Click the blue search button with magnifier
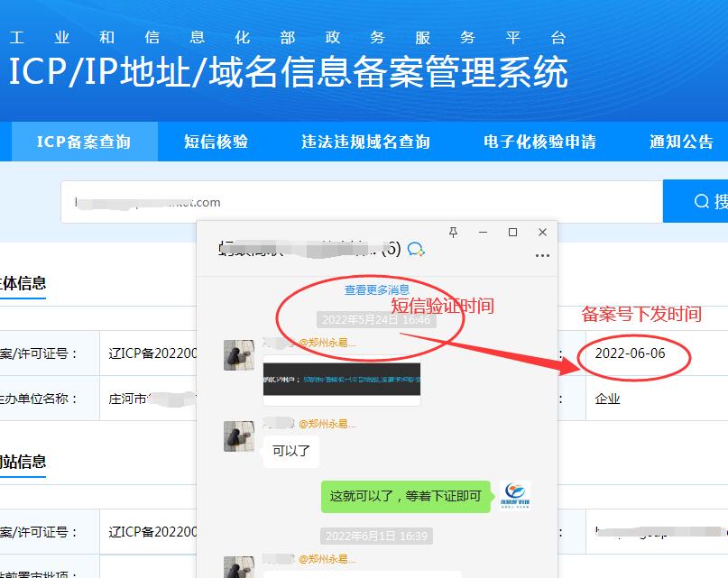 pyautogui.click(x=699, y=201)
